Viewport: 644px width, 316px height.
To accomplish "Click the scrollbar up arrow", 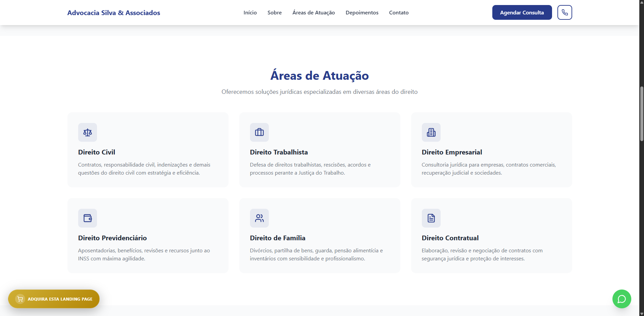I will point(642,2).
